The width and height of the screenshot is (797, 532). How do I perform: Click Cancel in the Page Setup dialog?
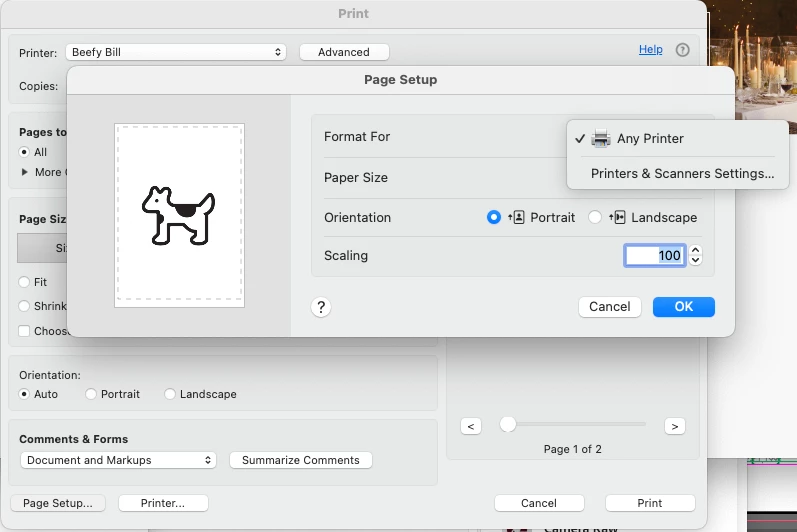pos(609,306)
